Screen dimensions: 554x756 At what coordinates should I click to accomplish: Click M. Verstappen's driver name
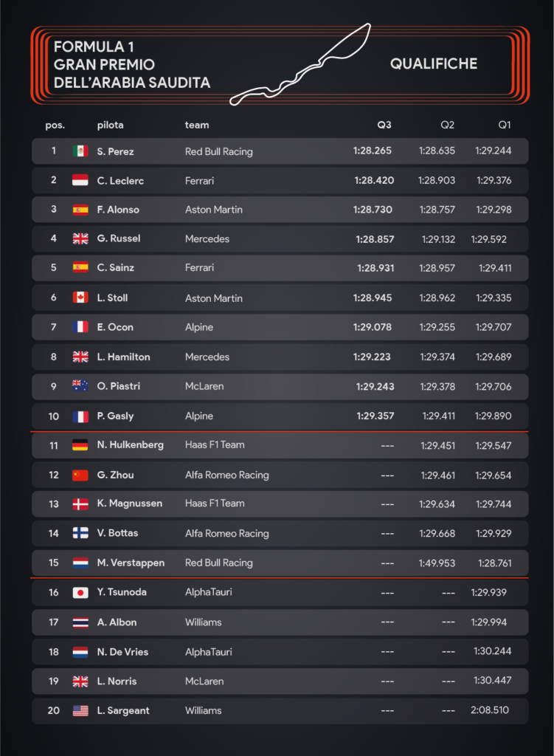pos(131,563)
